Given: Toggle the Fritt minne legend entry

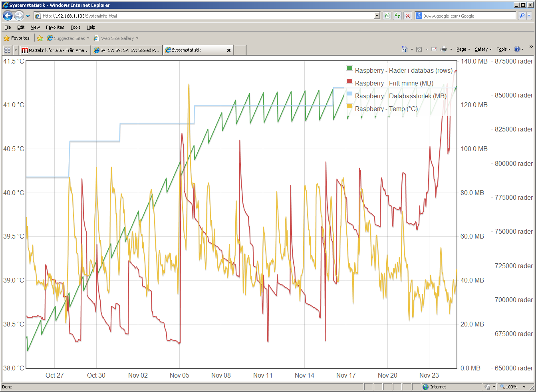Looking at the screenshot, I should point(394,84).
